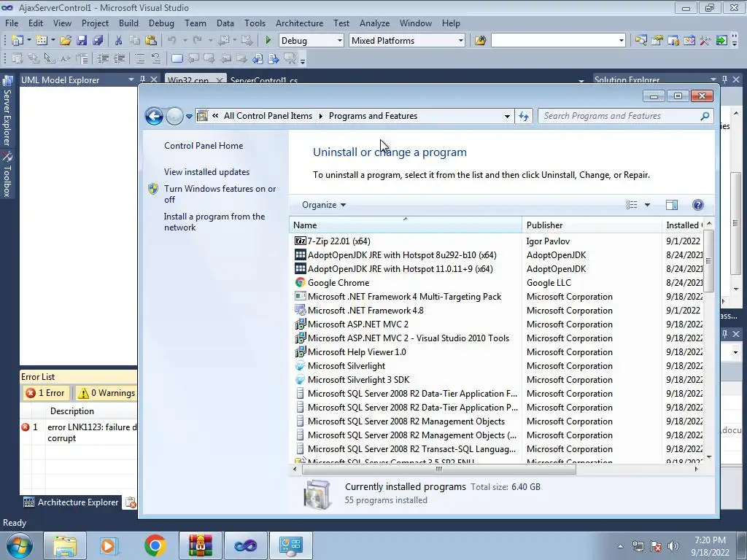Click the WinRAR taskbar icon
The height and width of the screenshot is (560, 747).
click(x=201, y=545)
